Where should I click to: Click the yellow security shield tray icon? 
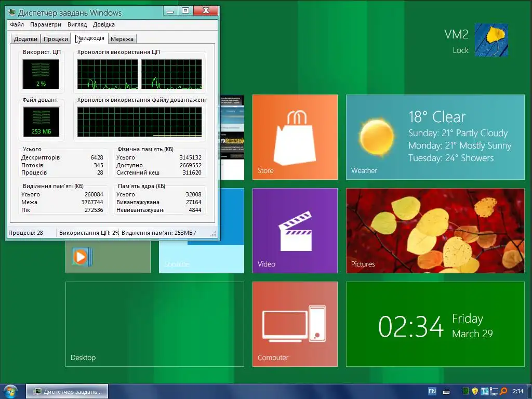[475, 391]
